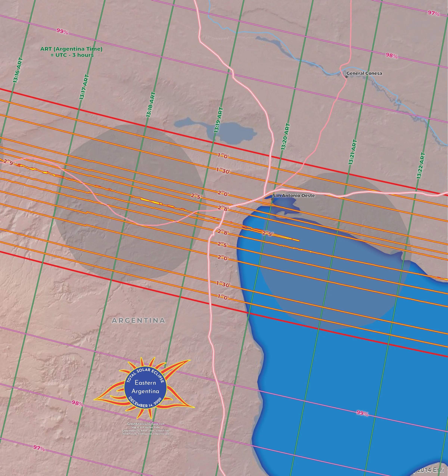Click the 13:16 ART time line label
Viewport: 448px width, 476px height.
(18, 70)
